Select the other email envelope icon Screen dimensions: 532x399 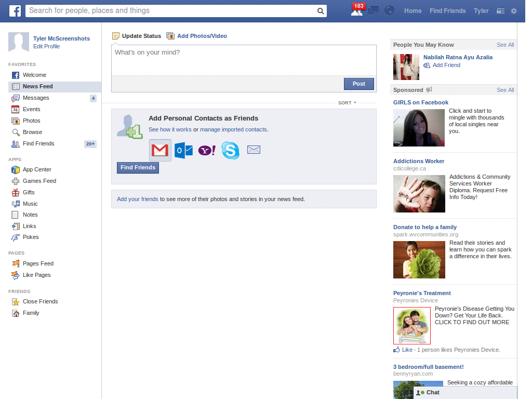[254, 150]
